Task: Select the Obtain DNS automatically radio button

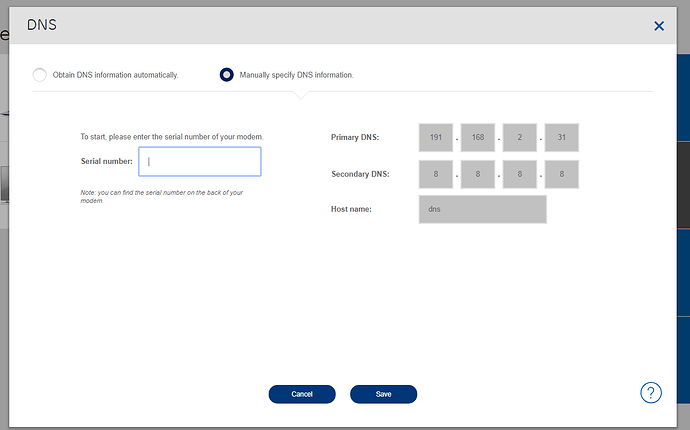Action: click(39, 75)
